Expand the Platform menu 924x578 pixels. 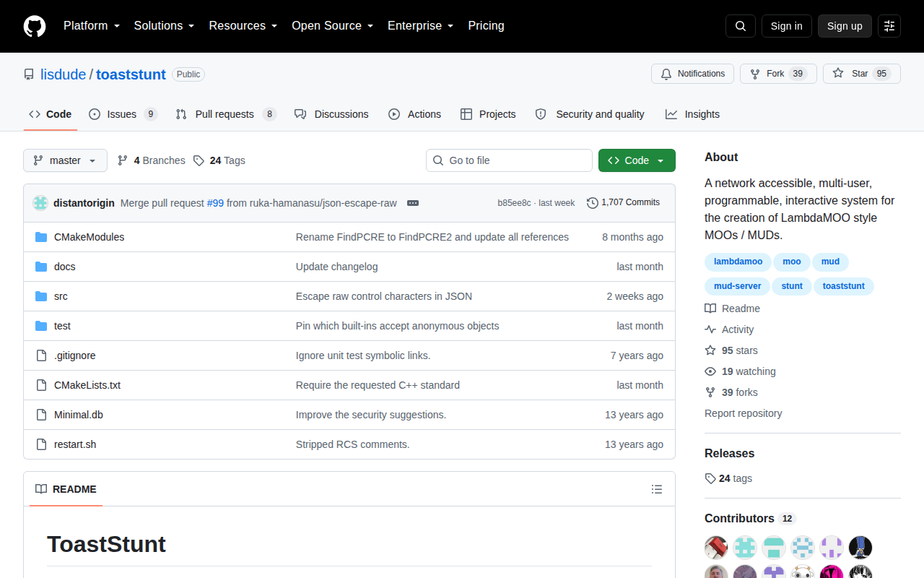(92, 26)
